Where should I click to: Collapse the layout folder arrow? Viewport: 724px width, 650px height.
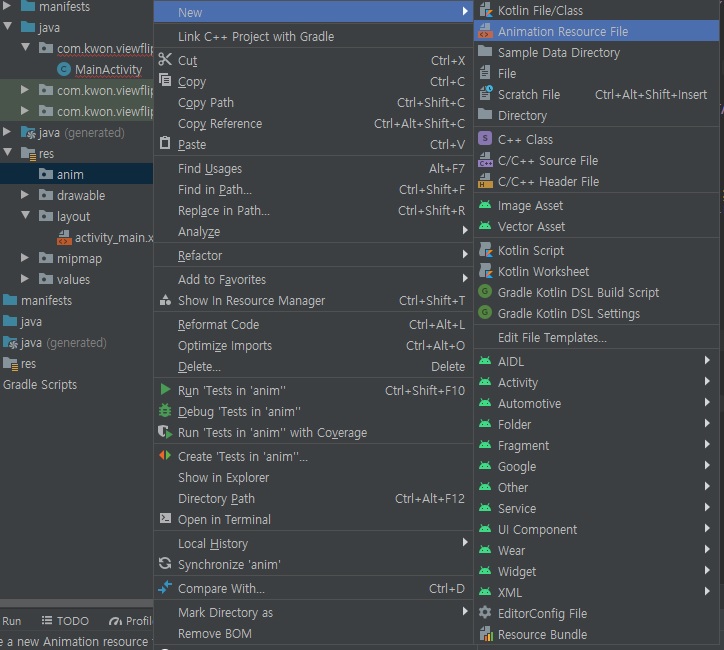point(26,215)
